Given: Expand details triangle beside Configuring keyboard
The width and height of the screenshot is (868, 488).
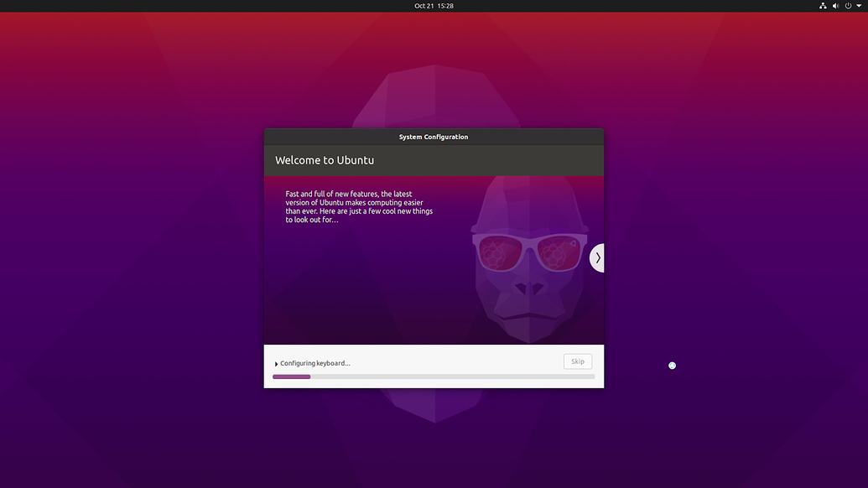Looking at the screenshot, I should tap(276, 364).
